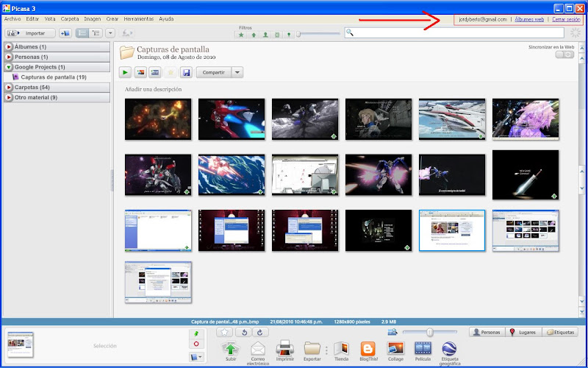Open the Archivo menu
588x368 pixels.
(x=12, y=19)
